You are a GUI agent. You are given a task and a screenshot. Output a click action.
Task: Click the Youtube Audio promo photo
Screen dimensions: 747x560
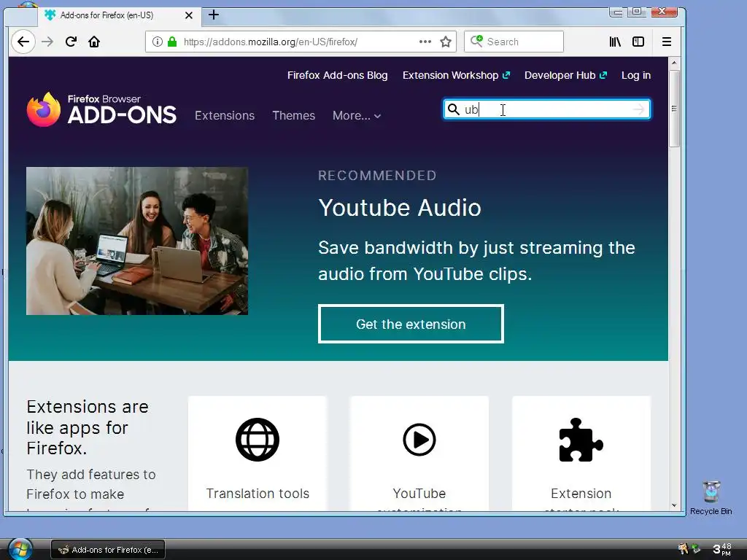(137, 241)
